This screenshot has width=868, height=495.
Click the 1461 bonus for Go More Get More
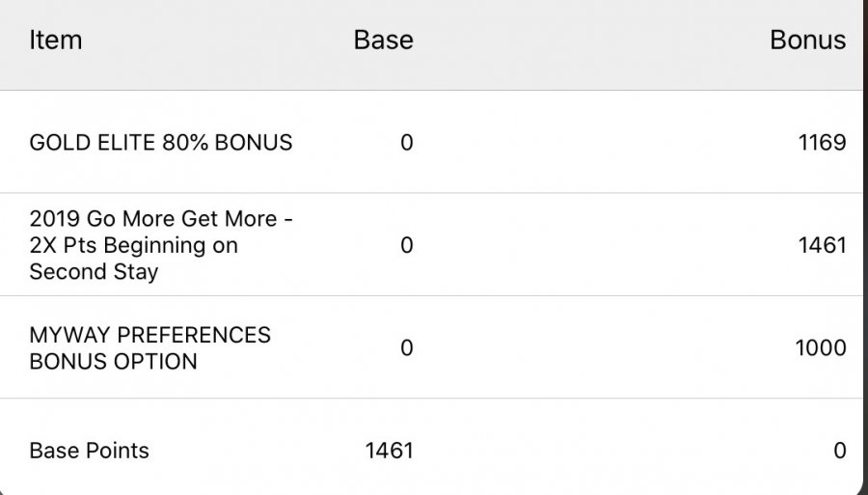click(822, 245)
